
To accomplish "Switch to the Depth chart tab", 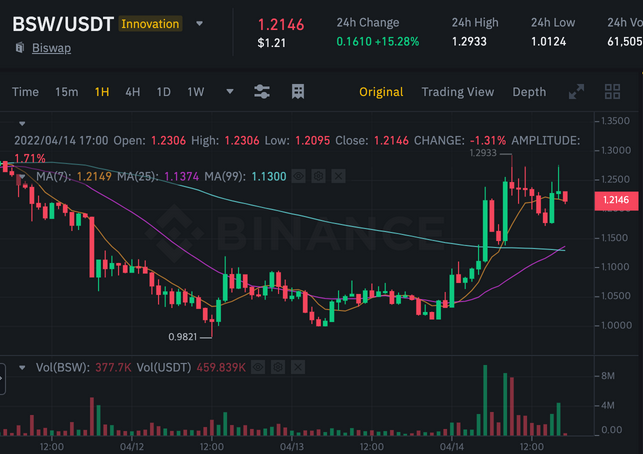I will [x=529, y=92].
